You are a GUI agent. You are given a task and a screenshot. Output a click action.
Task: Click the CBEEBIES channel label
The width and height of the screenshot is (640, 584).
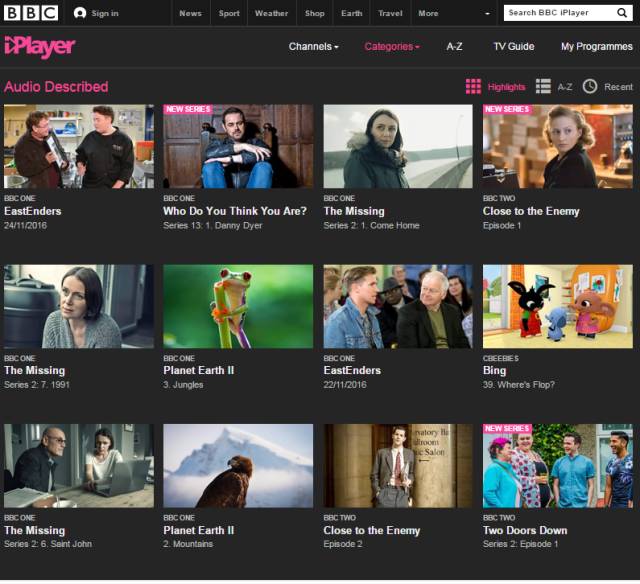point(500,358)
